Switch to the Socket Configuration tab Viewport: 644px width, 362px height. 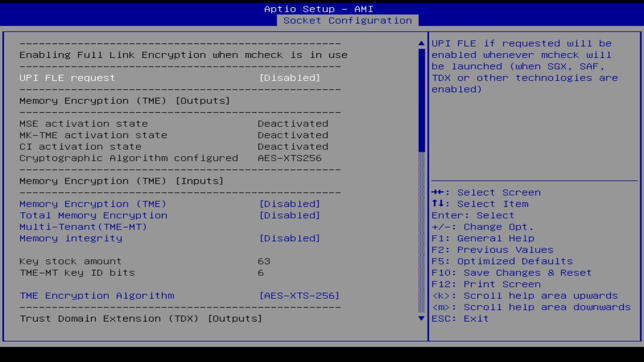point(348,20)
